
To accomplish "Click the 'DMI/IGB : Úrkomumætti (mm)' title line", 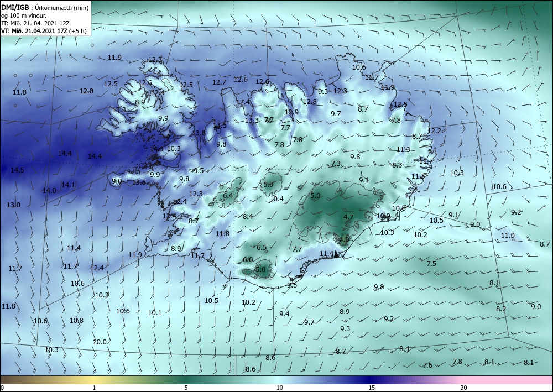I will coord(45,8).
